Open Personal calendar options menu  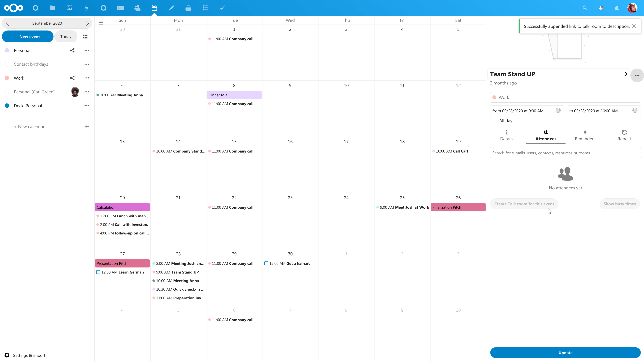coord(87,50)
